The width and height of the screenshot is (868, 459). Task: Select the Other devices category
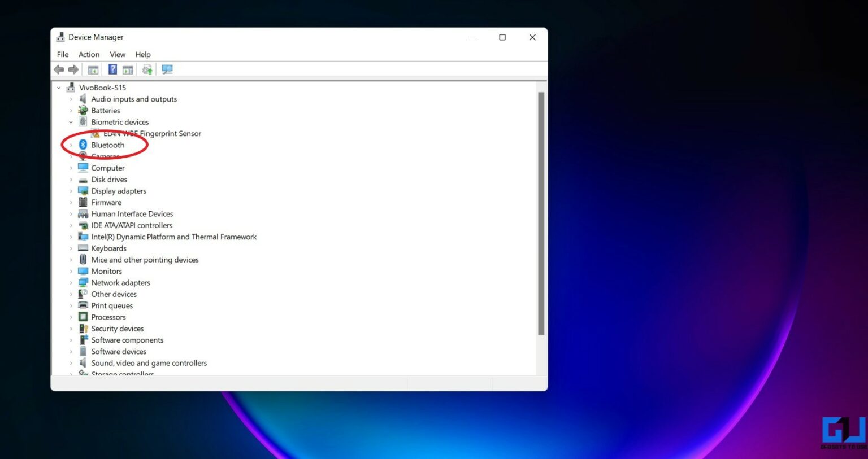114,294
